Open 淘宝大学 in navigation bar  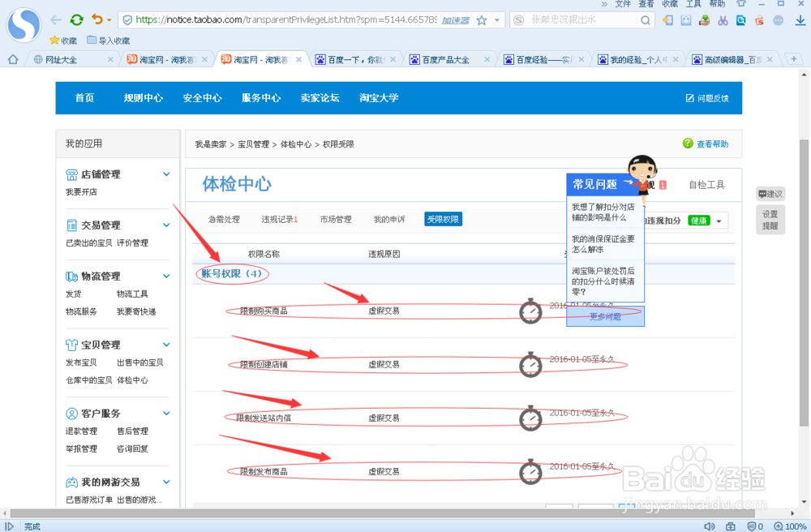[379, 97]
